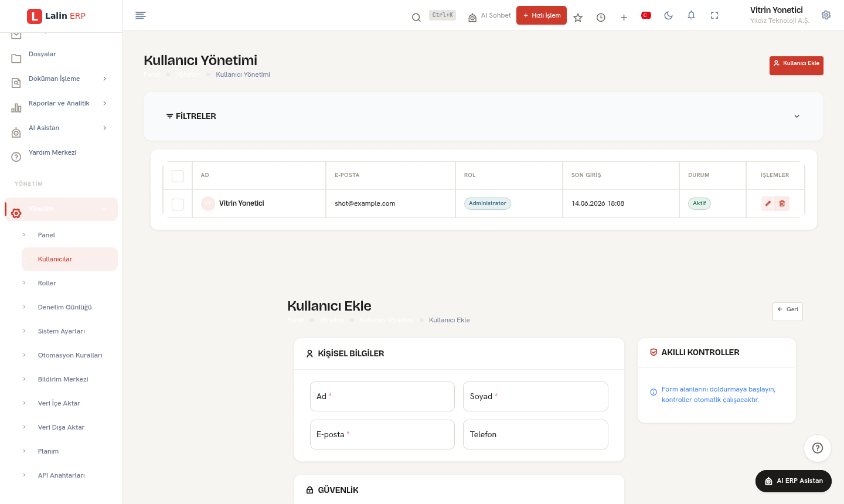This screenshot has height=504, width=844.
Task: Click the Administrator role badge
Action: click(488, 203)
